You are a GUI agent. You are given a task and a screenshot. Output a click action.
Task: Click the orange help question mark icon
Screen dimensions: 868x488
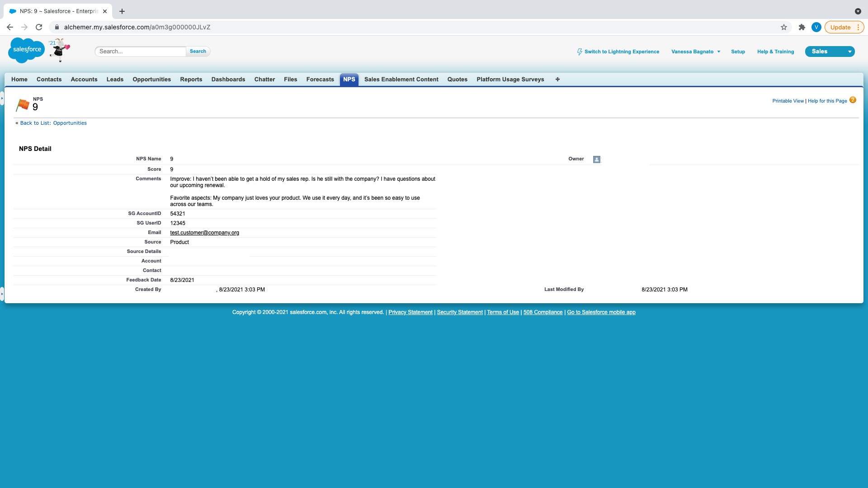click(853, 100)
